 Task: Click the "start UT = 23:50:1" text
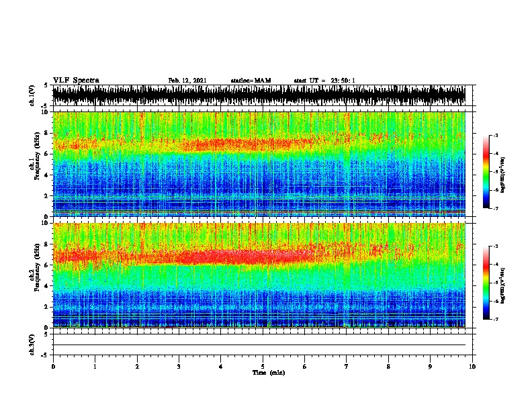tap(324, 81)
